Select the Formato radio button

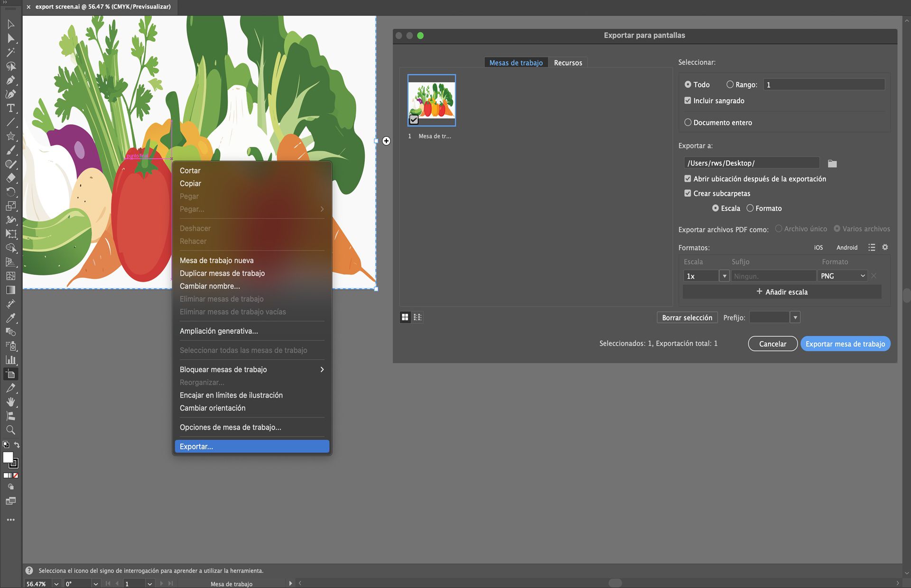point(750,208)
